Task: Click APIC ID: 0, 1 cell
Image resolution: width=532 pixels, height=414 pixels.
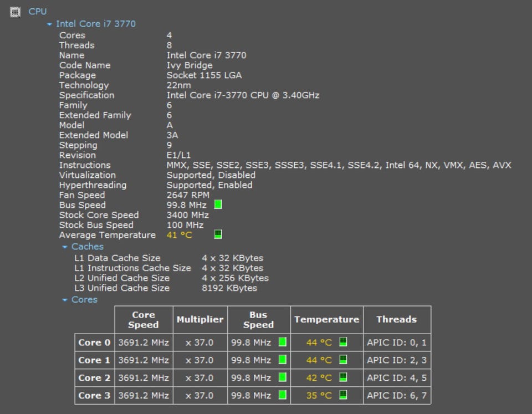Action: point(397,343)
